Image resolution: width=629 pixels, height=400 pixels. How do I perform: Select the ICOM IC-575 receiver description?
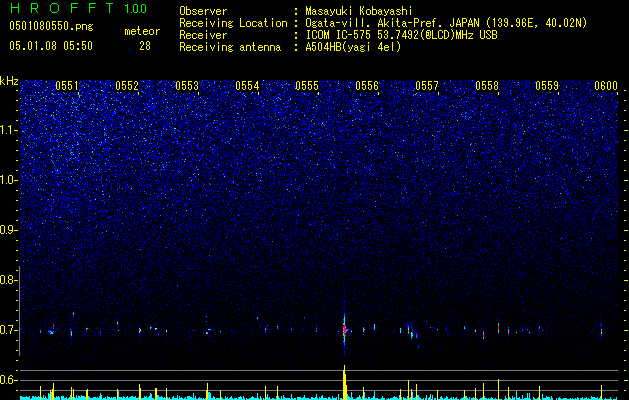tap(401, 35)
